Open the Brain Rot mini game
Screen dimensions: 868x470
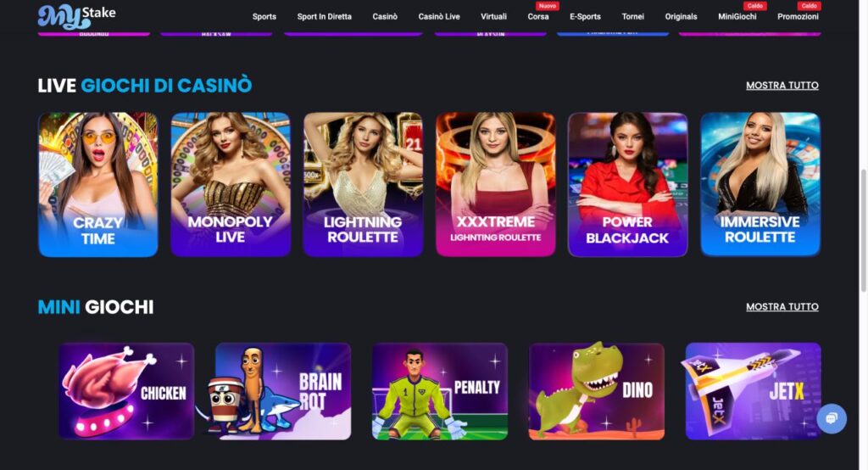[283, 391]
